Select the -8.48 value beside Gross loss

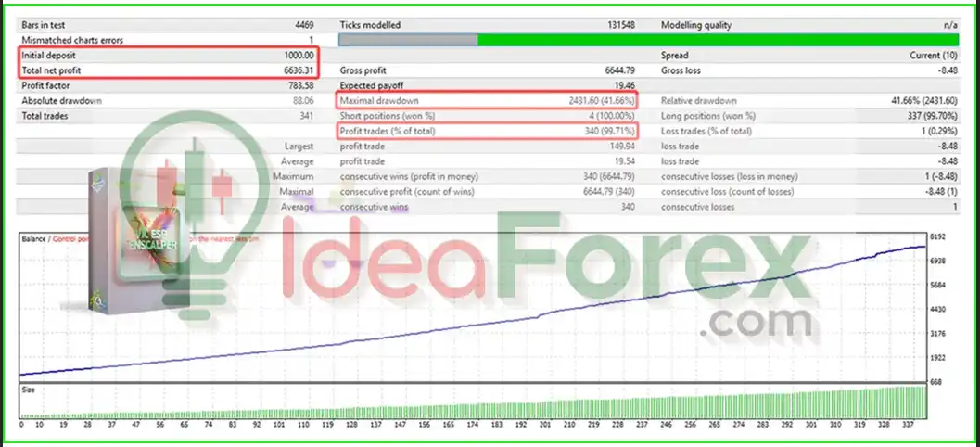tap(948, 70)
